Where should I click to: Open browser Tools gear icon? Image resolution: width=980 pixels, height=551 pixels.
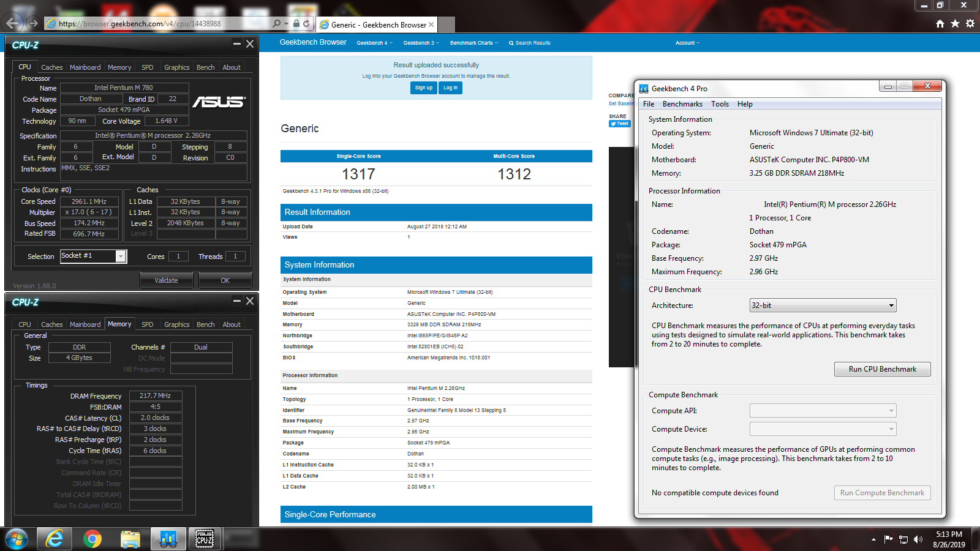coord(970,23)
